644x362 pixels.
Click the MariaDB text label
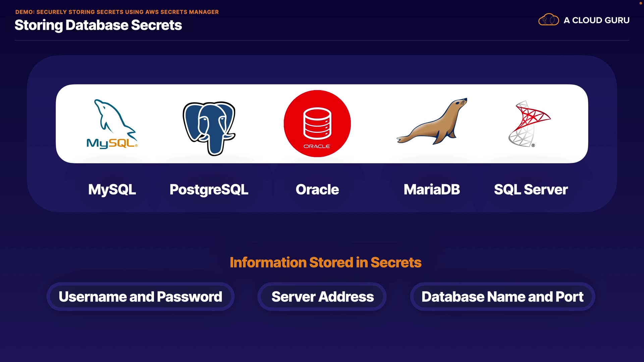[x=432, y=190]
